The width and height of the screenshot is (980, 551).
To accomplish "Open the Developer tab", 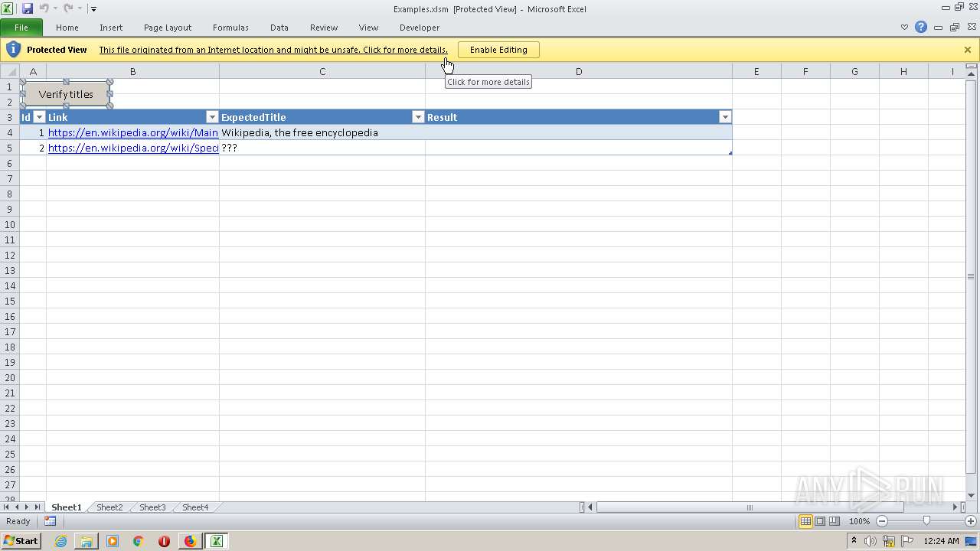I will tap(420, 28).
